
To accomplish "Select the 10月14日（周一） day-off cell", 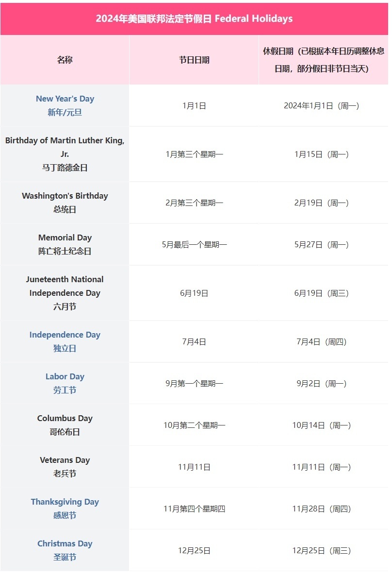I will (322, 425).
